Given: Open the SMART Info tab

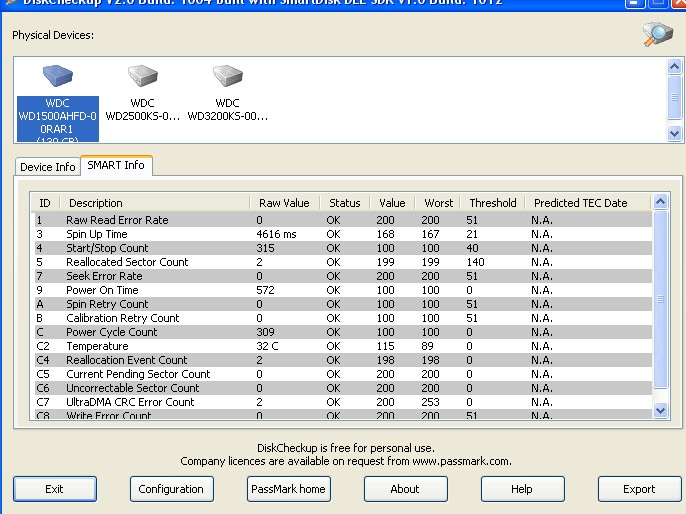Looking at the screenshot, I should tap(116, 165).
